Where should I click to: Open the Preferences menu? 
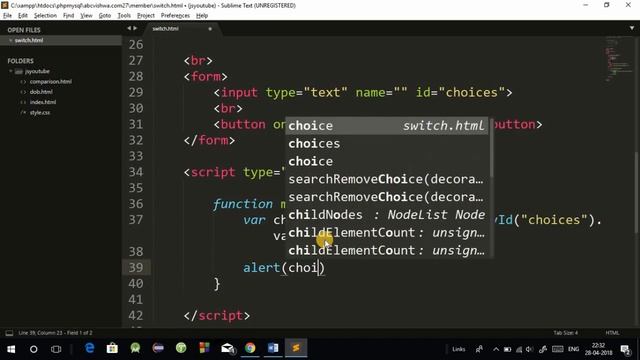(175, 16)
